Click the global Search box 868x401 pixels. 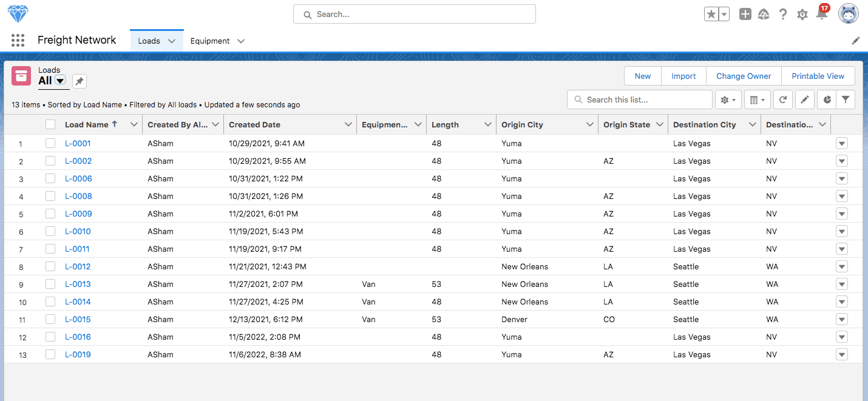pyautogui.click(x=415, y=14)
